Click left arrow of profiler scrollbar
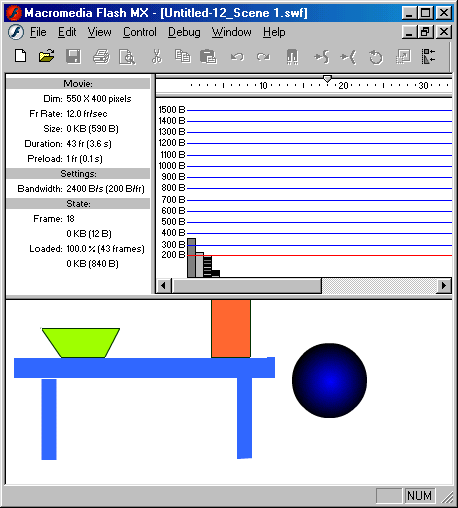The width and height of the screenshot is (458, 508). [x=164, y=286]
